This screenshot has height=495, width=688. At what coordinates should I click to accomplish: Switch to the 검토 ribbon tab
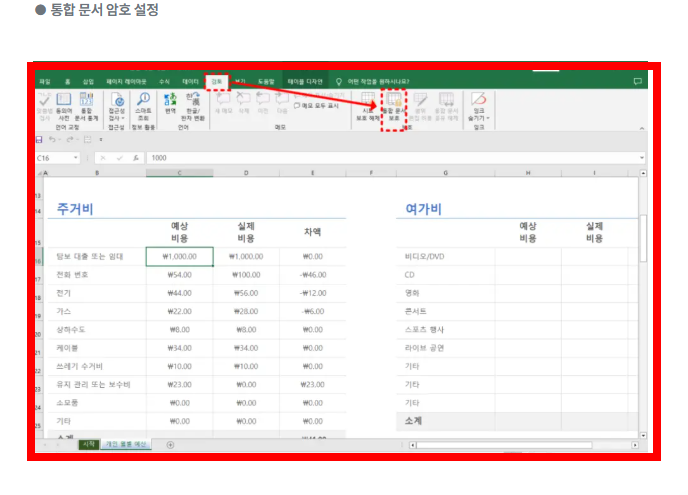[217, 82]
